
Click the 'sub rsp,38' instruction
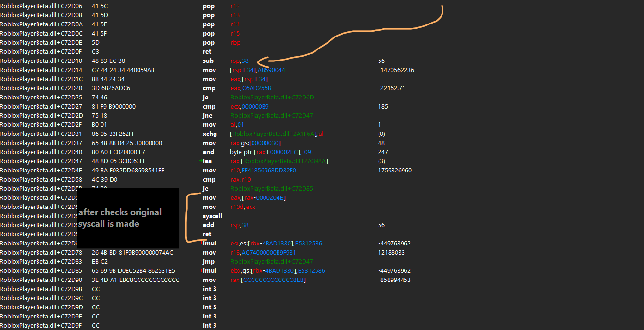point(225,61)
